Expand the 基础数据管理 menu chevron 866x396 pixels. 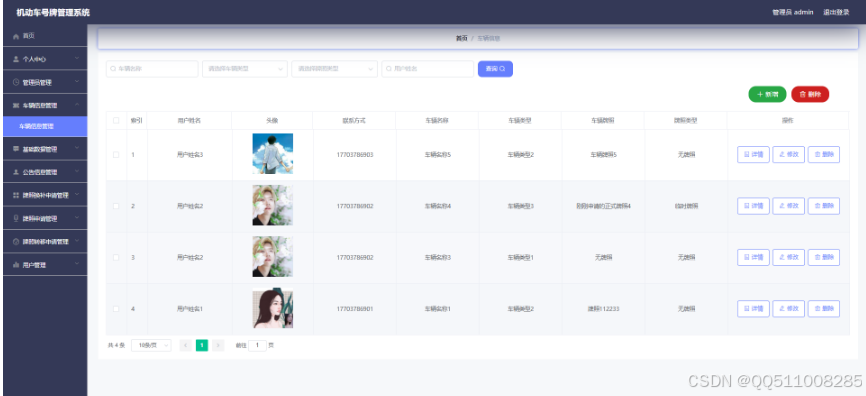77,148
